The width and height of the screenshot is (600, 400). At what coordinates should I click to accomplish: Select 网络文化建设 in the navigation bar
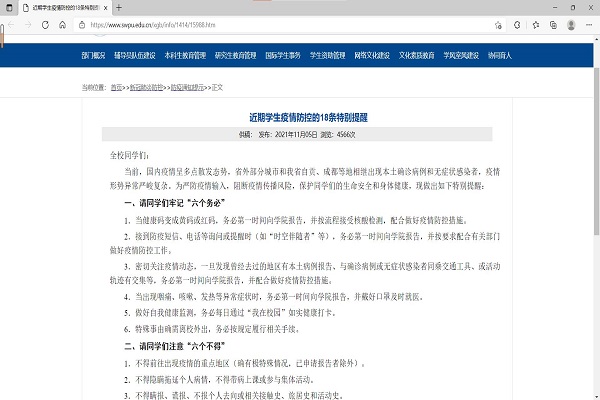[370, 54]
